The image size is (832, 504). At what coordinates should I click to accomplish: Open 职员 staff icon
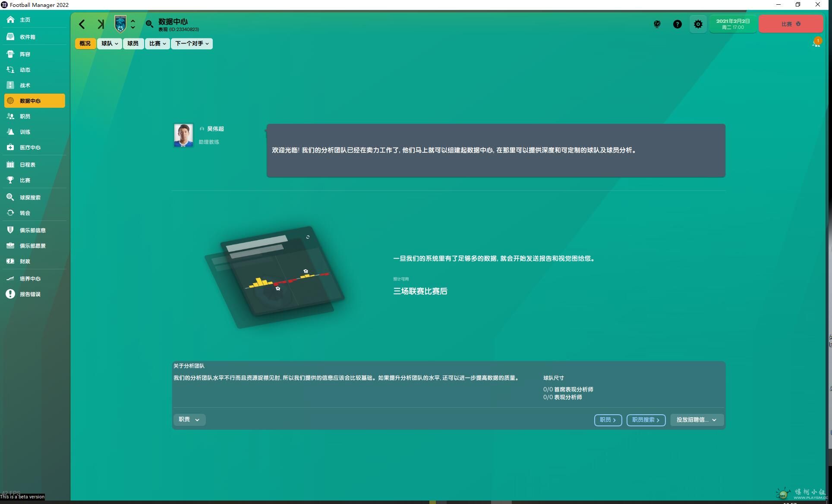10,116
